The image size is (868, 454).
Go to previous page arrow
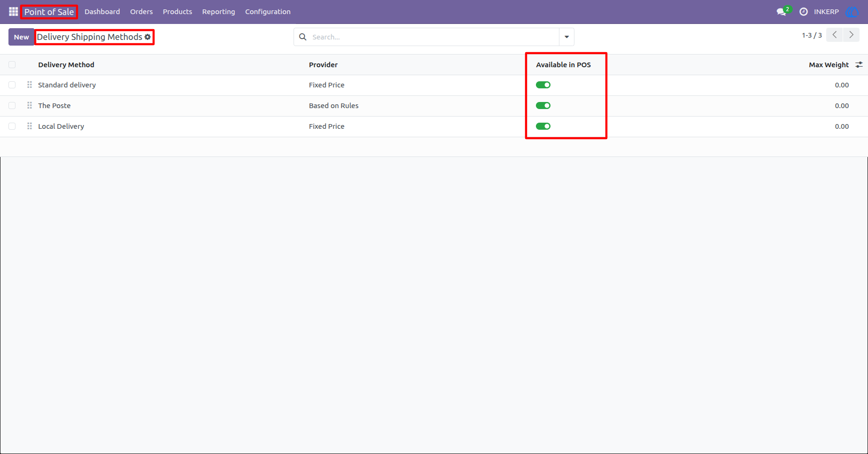click(x=835, y=35)
